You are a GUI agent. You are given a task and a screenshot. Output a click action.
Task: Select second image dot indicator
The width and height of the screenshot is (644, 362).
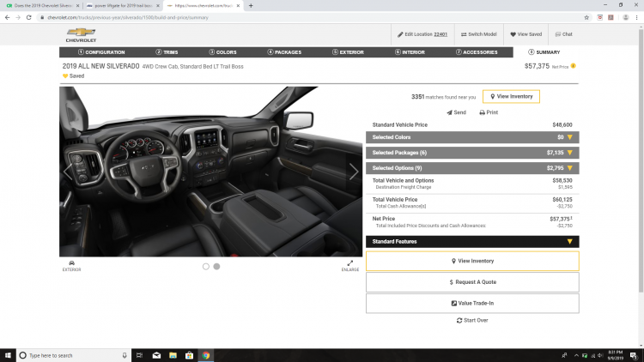(216, 267)
